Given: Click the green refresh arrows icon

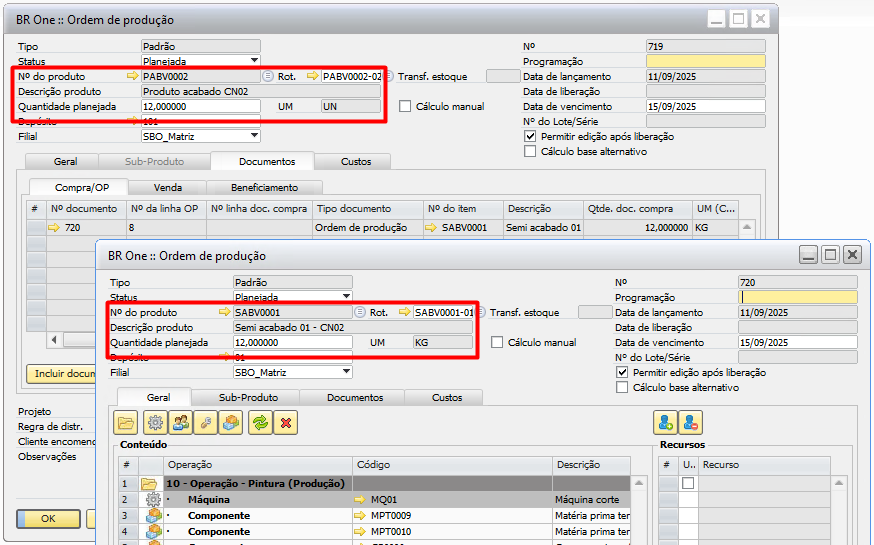Looking at the screenshot, I should pos(260,422).
